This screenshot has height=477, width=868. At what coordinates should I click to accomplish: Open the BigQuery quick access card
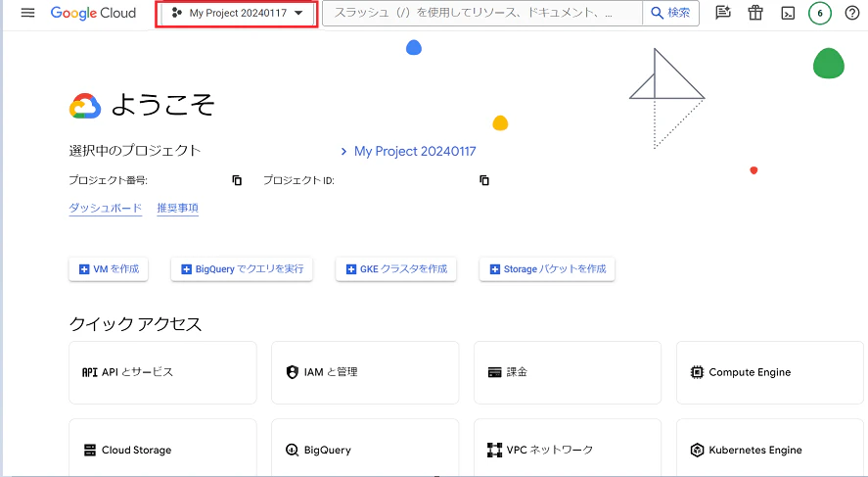365,448
